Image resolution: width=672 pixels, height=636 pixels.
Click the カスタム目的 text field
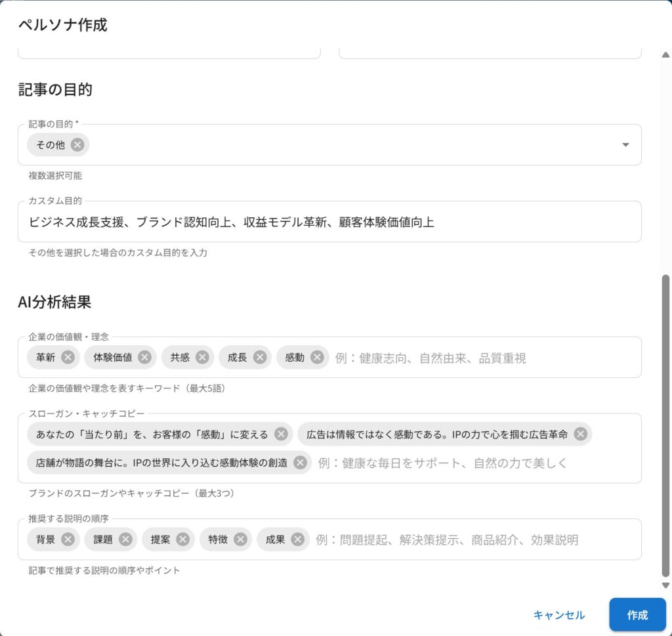click(x=328, y=223)
